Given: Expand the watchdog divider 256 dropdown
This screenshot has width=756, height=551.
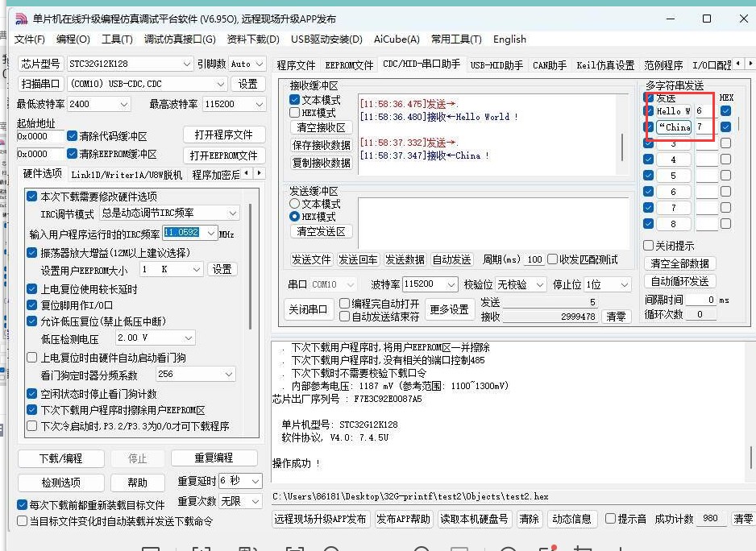Looking at the screenshot, I should (x=229, y=374).
